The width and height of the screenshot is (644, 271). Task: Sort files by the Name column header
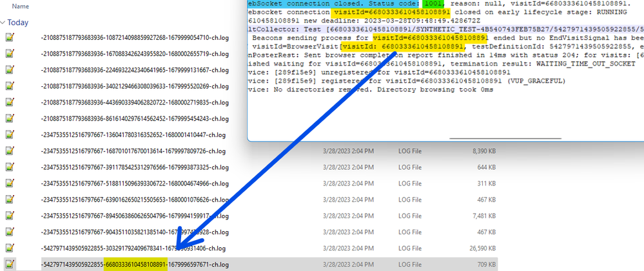21,6
